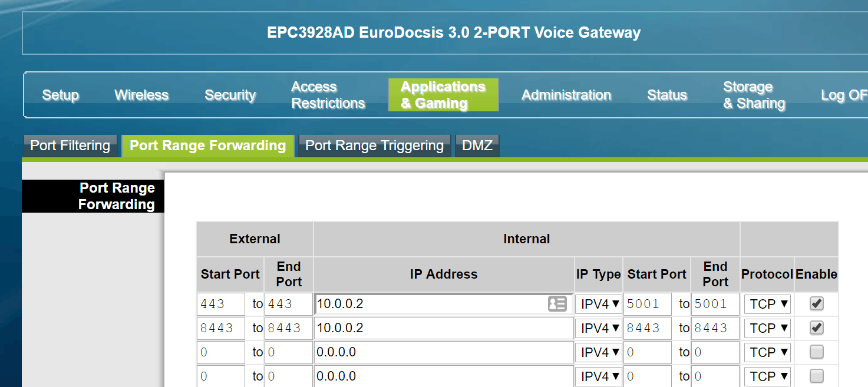This screenshot has height=387, width=868.
Task: Click the 10.0.0.2 IP address field in first row
Action: 430,304
